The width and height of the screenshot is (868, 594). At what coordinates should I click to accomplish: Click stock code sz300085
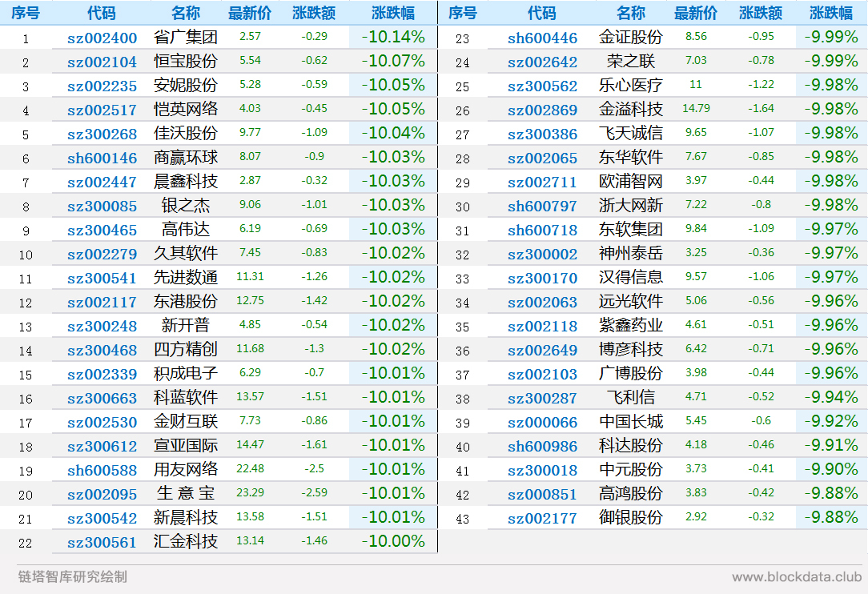tap(102, 206)
